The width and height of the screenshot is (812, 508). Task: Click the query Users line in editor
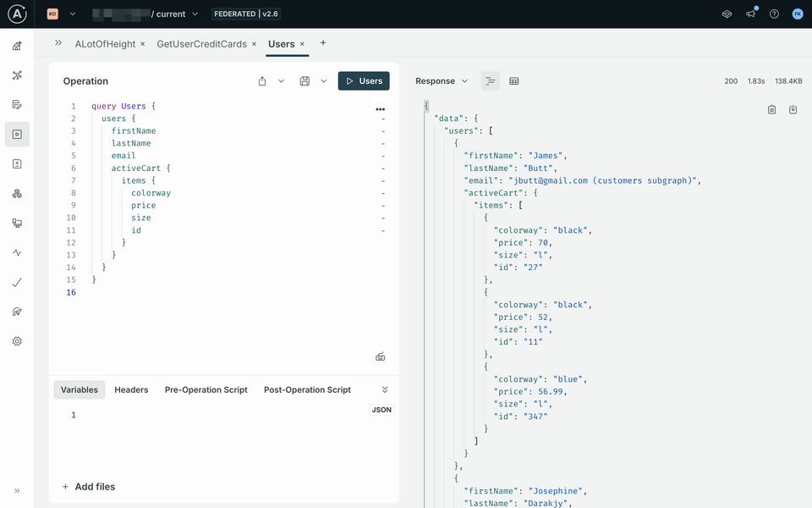(123, 106)
